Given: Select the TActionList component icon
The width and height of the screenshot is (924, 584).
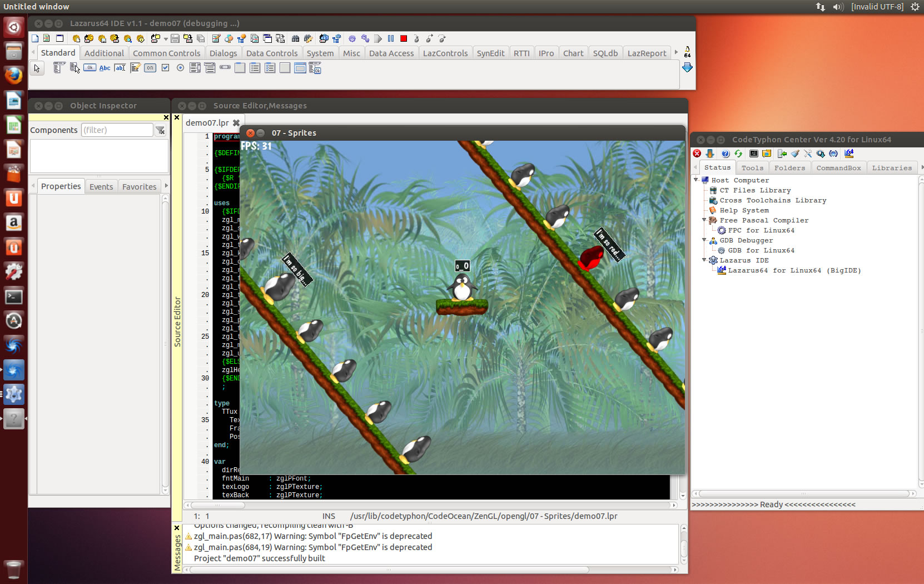Looking at the screenshot, I should [315, 68].
